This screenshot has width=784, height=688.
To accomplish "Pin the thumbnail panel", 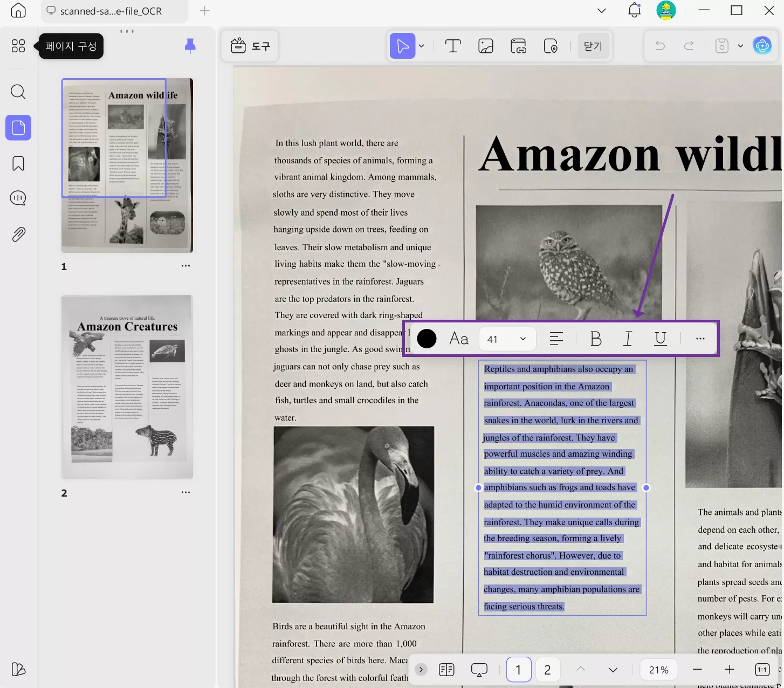I will tap(190, 46).
